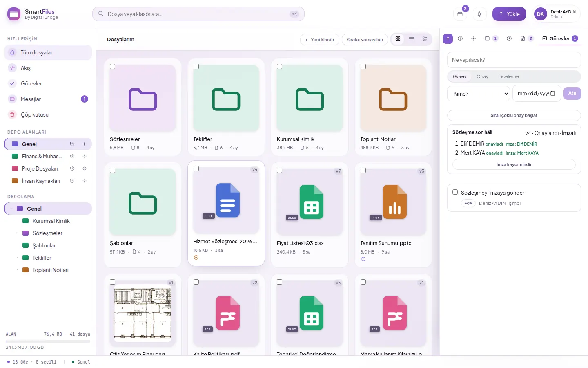The image size is (588, 368).
Task: Click the approved check icon under Hizmet Sözleşmesi
Action: [196, 258]
